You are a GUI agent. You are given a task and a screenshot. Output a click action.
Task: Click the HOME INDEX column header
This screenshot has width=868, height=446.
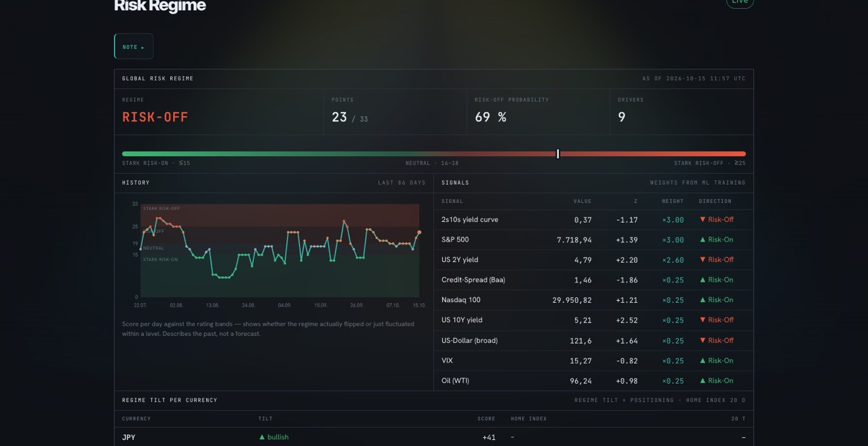[529, 419]
